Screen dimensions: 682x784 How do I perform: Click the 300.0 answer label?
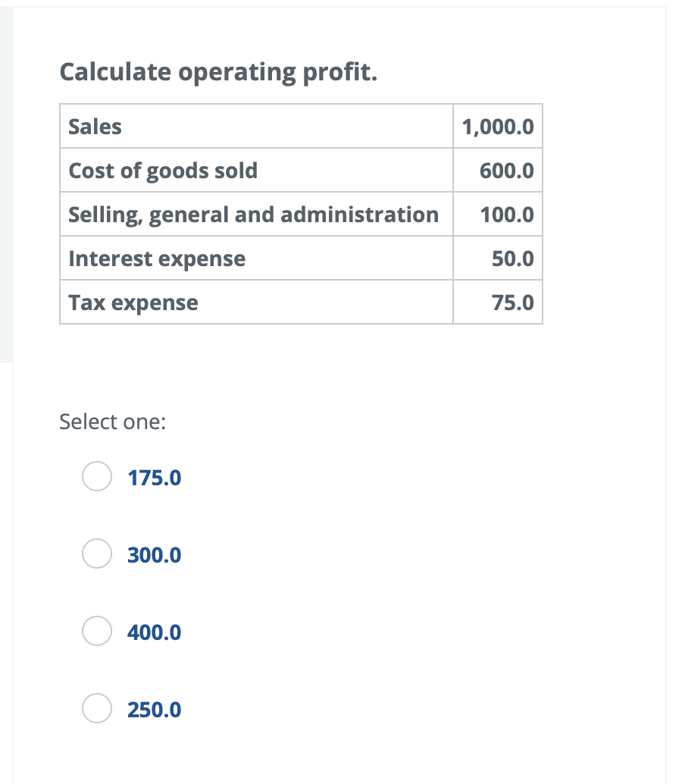[x=154, y=554]
